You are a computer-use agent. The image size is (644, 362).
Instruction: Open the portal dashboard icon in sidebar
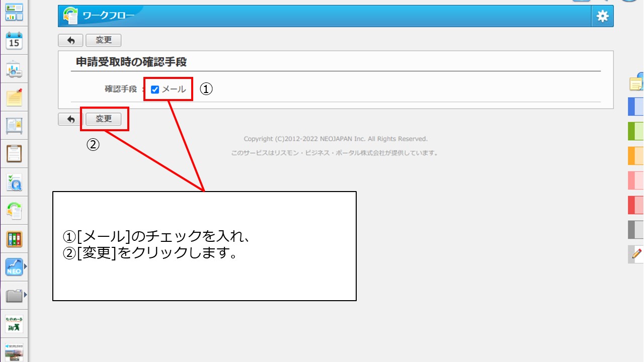tap(14, 13)
